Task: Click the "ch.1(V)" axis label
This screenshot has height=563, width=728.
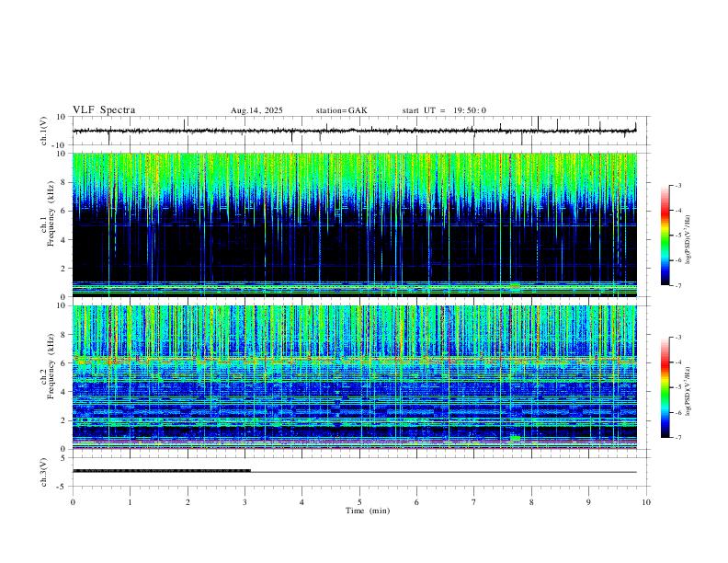Action: 44,131
